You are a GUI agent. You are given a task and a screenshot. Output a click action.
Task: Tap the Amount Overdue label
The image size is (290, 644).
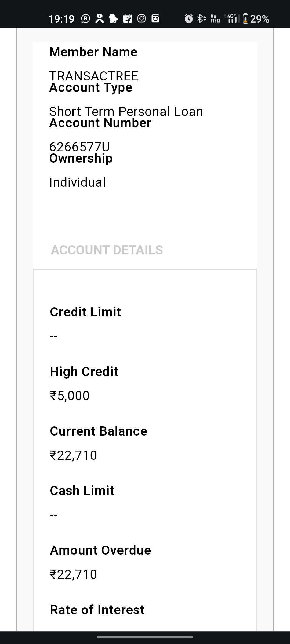pyautogui.click(x=100, y=550)
